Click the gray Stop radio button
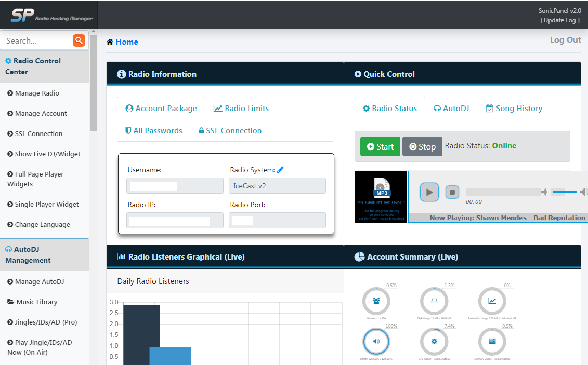 pos(422,146)
